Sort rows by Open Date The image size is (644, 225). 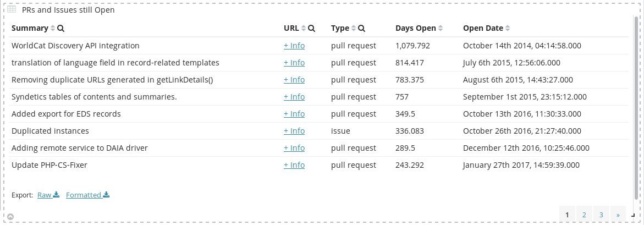[x=508, y=29]
